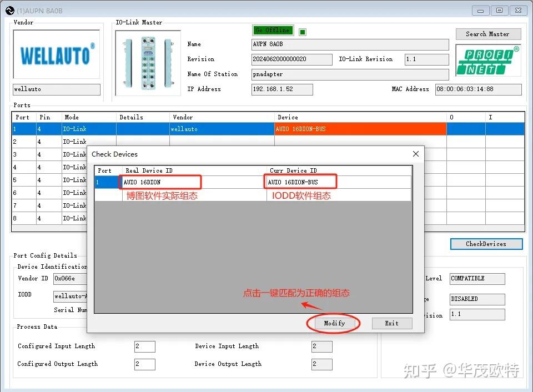Click the CheckDevices button
Screen dimensions: 533x392
[486, 244]
